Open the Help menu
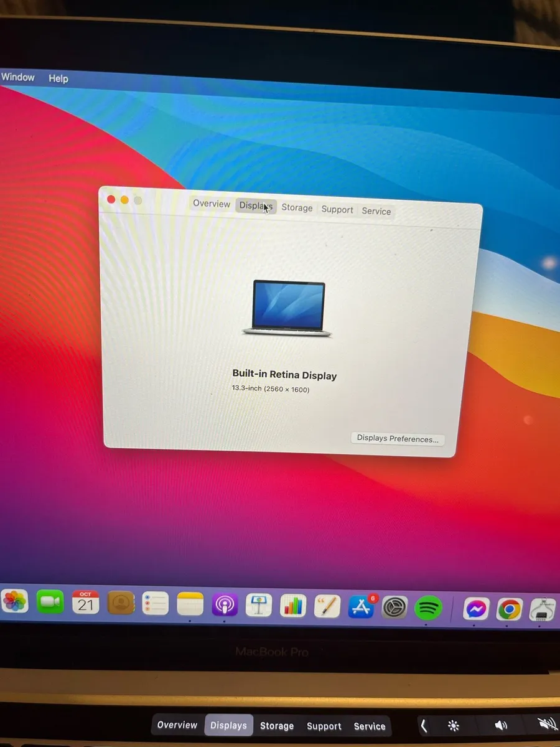The image size is (560, 747). tap(58, 78)
